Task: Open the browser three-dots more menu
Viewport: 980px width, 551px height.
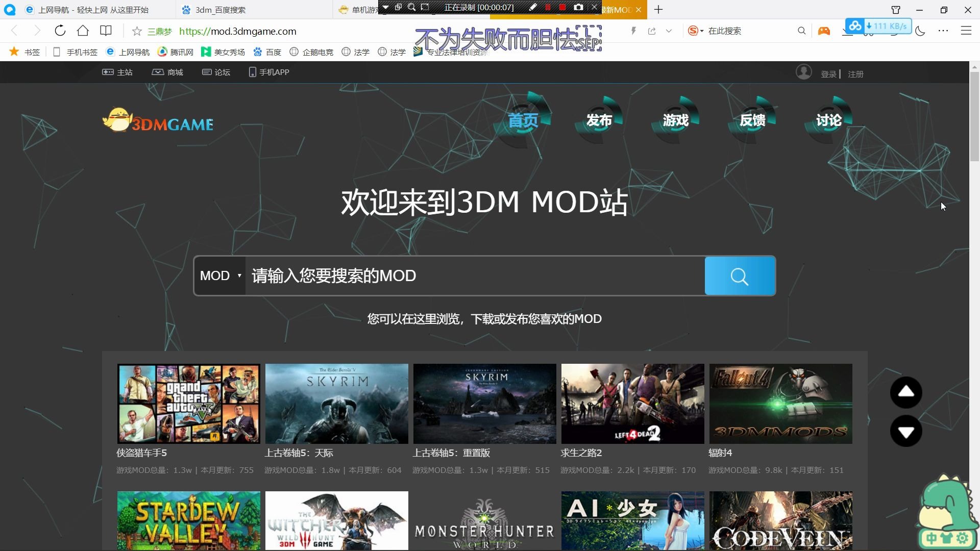Action: tap(943, 31)
